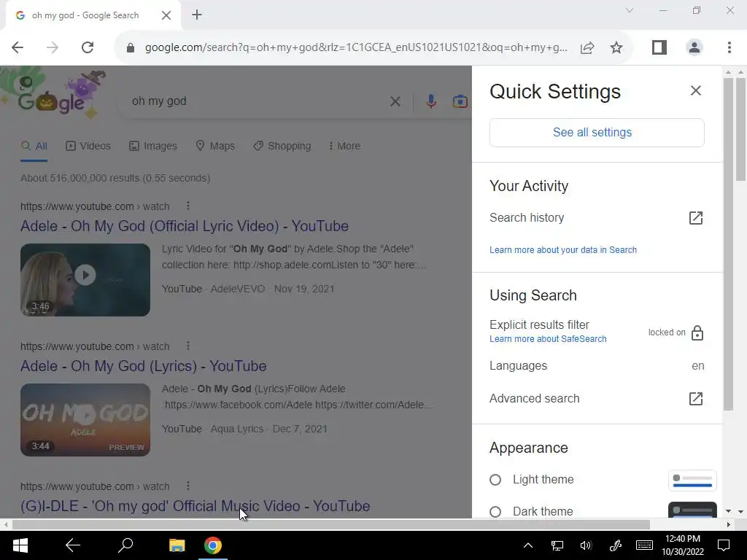Open Advanced search external link icon
The height and width of the screenshot is (560, 747).
[x=695, y=399]
